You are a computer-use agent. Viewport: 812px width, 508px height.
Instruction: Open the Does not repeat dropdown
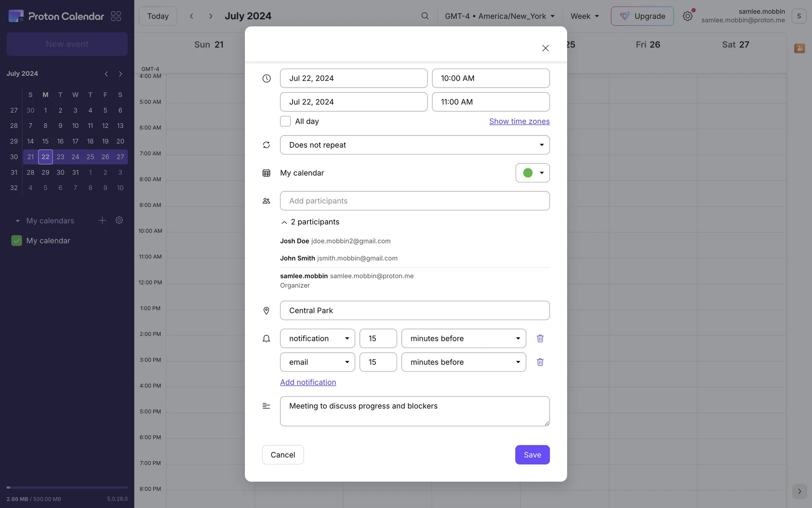(414, 145)
